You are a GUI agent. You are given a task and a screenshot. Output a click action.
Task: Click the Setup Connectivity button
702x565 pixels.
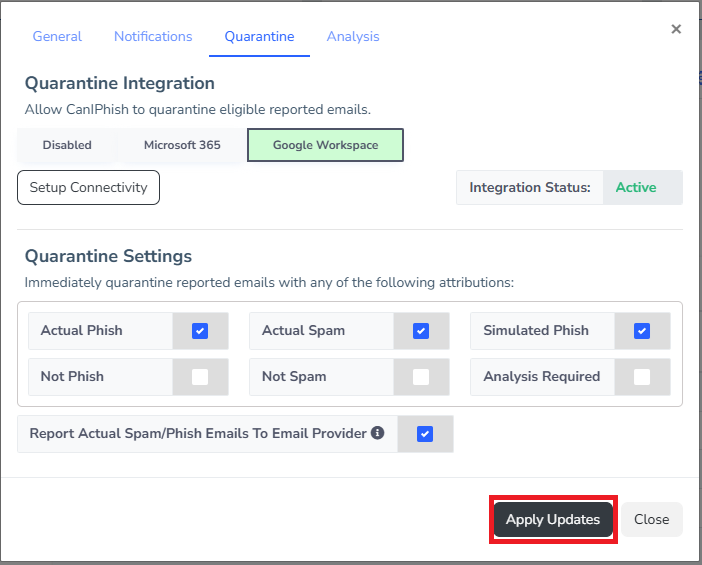click(x=88, y=187)
